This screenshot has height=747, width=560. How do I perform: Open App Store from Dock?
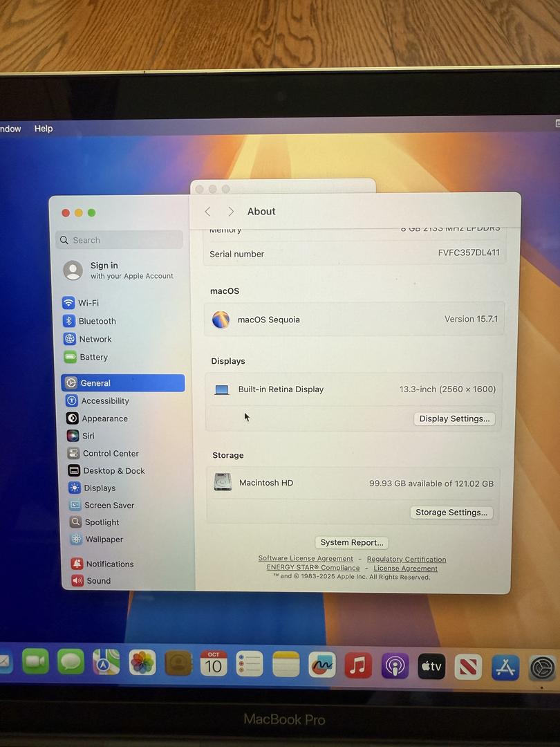pos(505,667)
